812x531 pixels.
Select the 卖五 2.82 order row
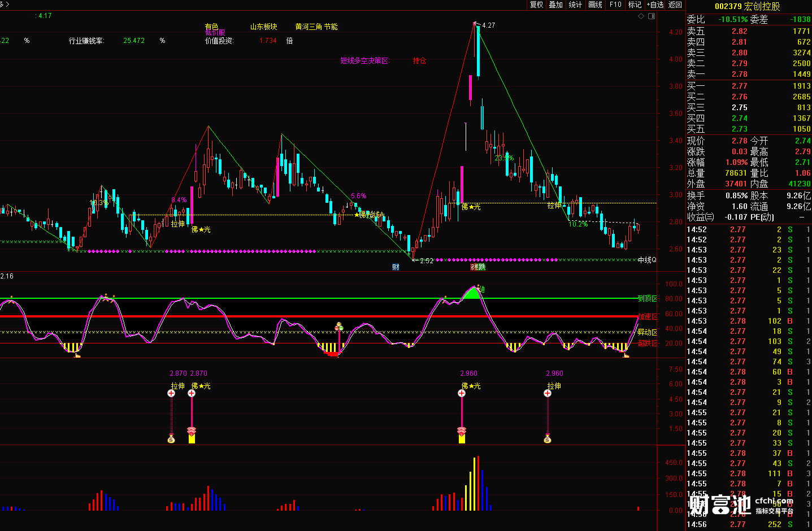(x=749, y=31)
